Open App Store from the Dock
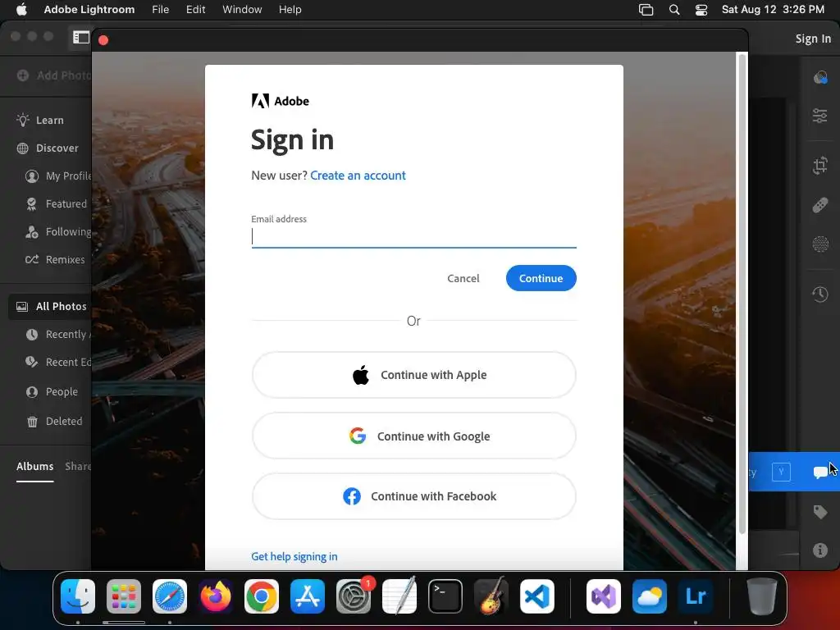 tap(308, 596)
